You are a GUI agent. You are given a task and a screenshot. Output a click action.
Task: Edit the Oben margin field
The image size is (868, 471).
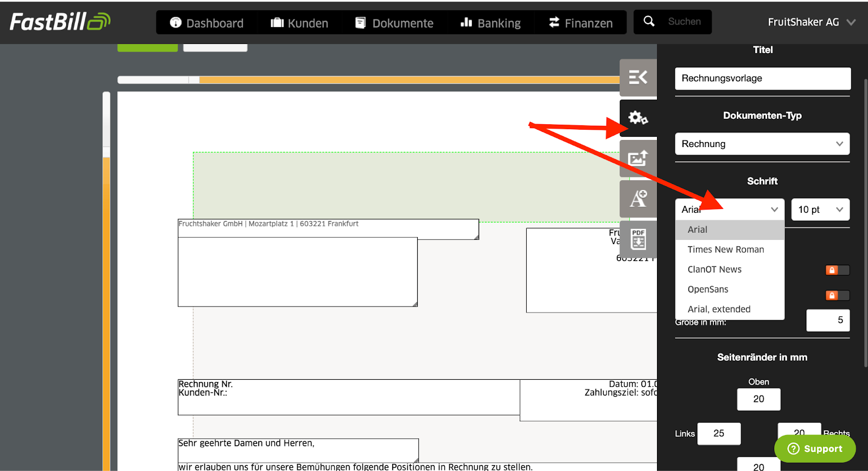[758, 399]
